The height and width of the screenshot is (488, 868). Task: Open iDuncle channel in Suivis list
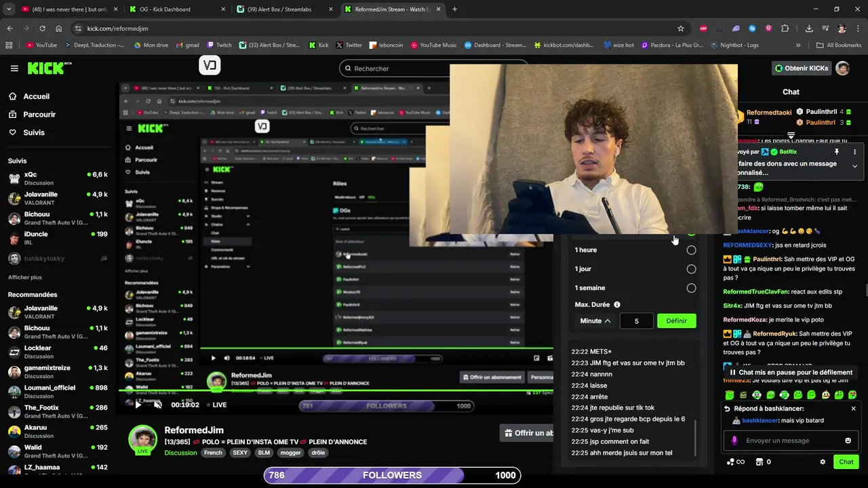coord(58,238)
